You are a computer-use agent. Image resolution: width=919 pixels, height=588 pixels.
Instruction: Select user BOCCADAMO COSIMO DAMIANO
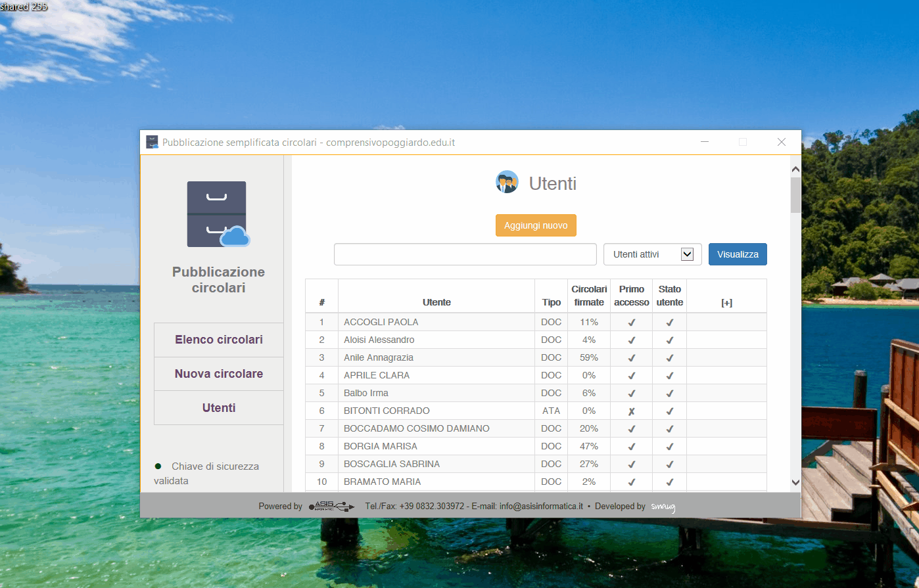click(x=416, y=428)
